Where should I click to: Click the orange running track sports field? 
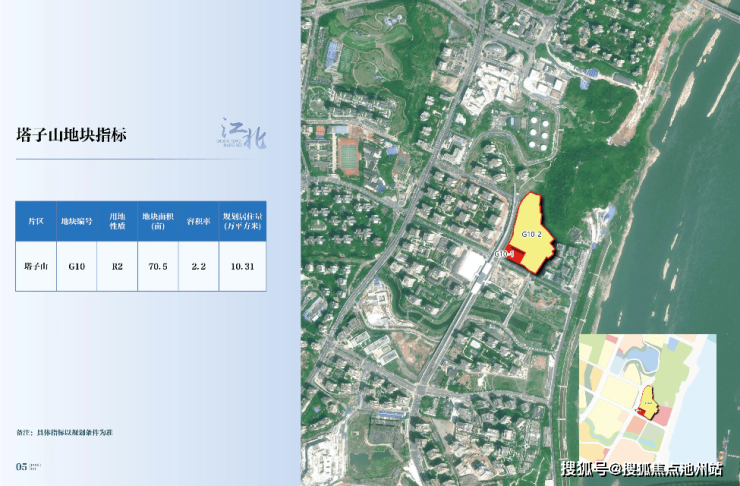coord(348,156)
